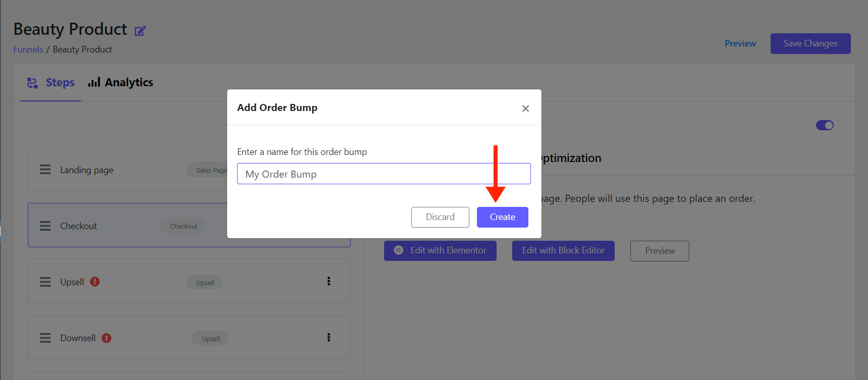Open the three-dot menu for Downsell step
This screenshot has width=868, height=380.
pyautogui.click(x=329, y=337)
